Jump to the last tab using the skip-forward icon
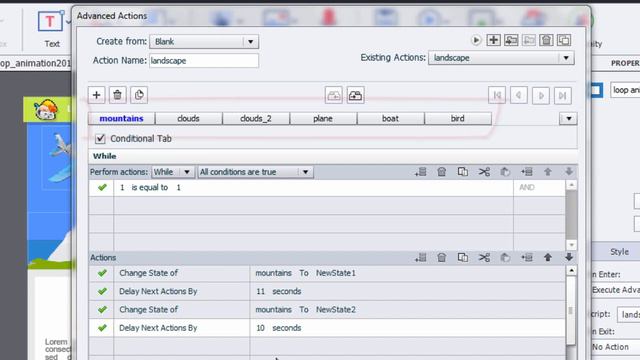The image size is (640, 360). tap(563, 96)
